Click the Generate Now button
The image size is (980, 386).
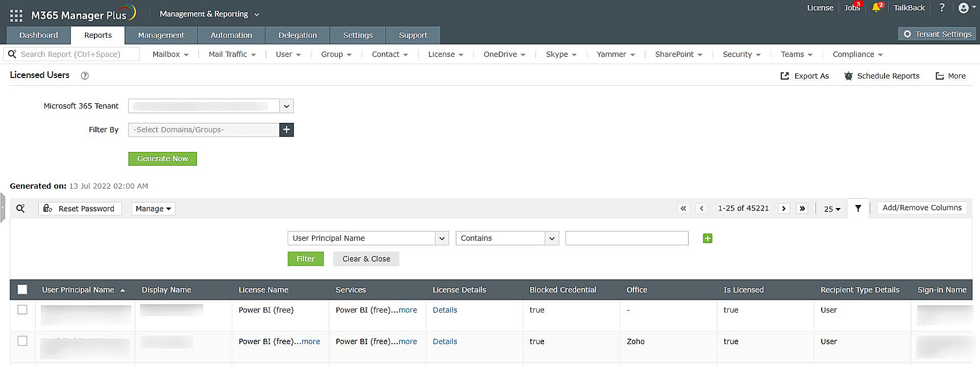tap(162, 159)
